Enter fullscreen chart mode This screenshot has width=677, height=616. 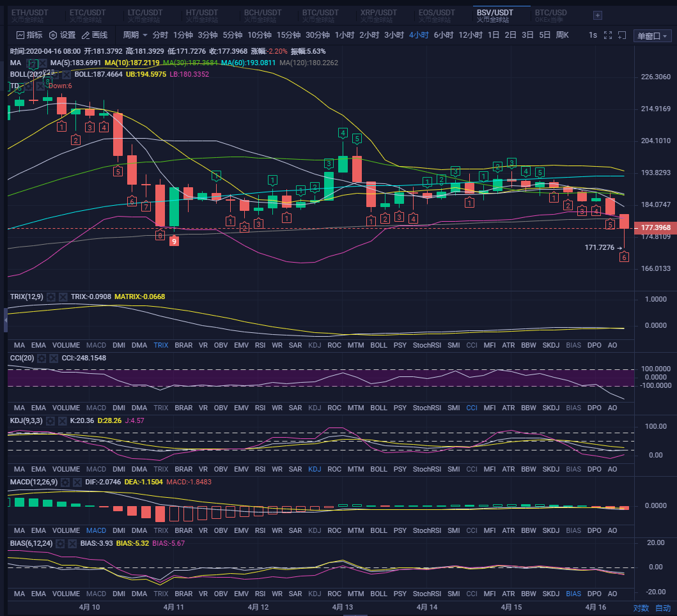(x=608, y=35)
